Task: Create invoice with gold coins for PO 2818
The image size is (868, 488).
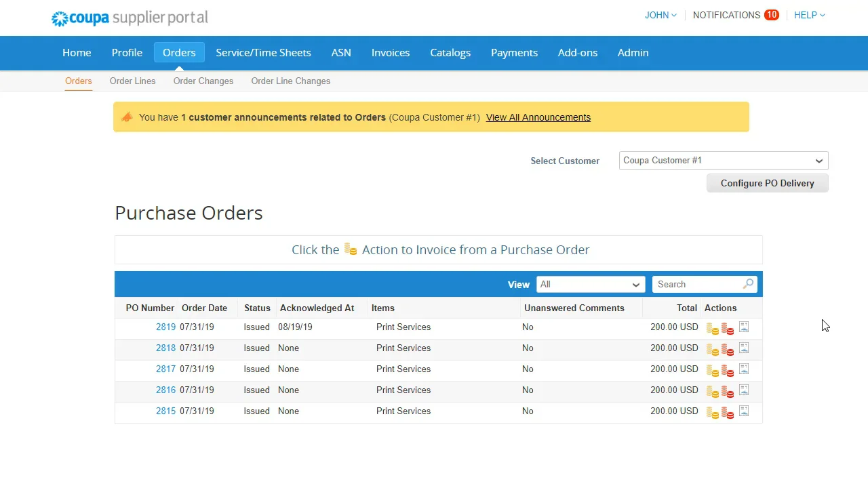Action: click(x=712, y=350)
